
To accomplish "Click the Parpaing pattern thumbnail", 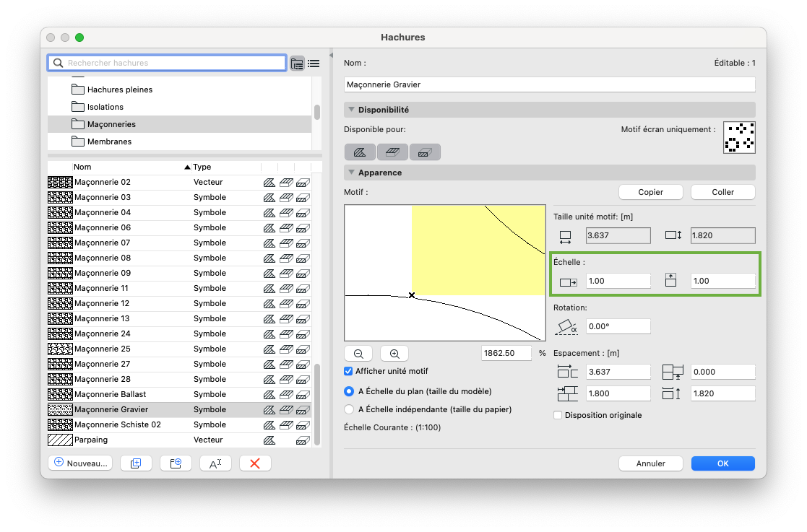I will click(x=60, y=440).
